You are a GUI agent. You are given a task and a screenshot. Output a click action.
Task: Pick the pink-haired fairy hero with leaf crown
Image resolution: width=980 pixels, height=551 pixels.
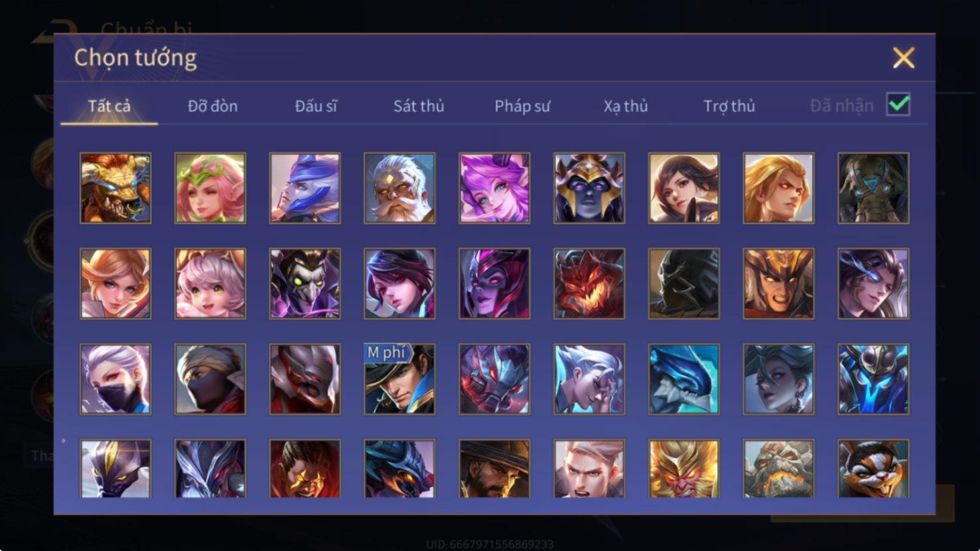[x=210, y=188]
